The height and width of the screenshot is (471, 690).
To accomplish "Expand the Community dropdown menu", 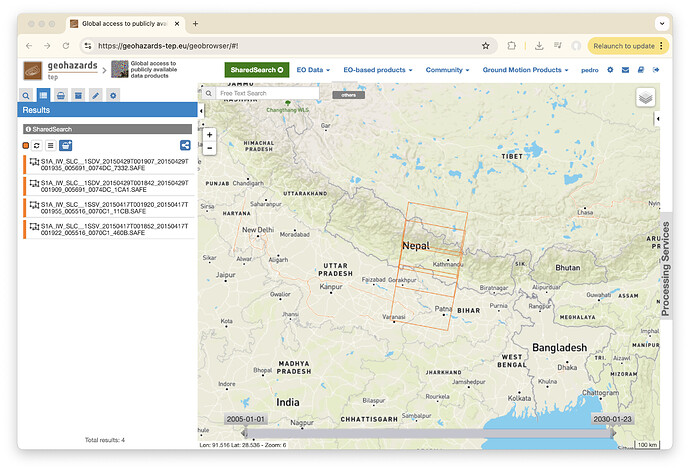I will (x=447, y=70).
